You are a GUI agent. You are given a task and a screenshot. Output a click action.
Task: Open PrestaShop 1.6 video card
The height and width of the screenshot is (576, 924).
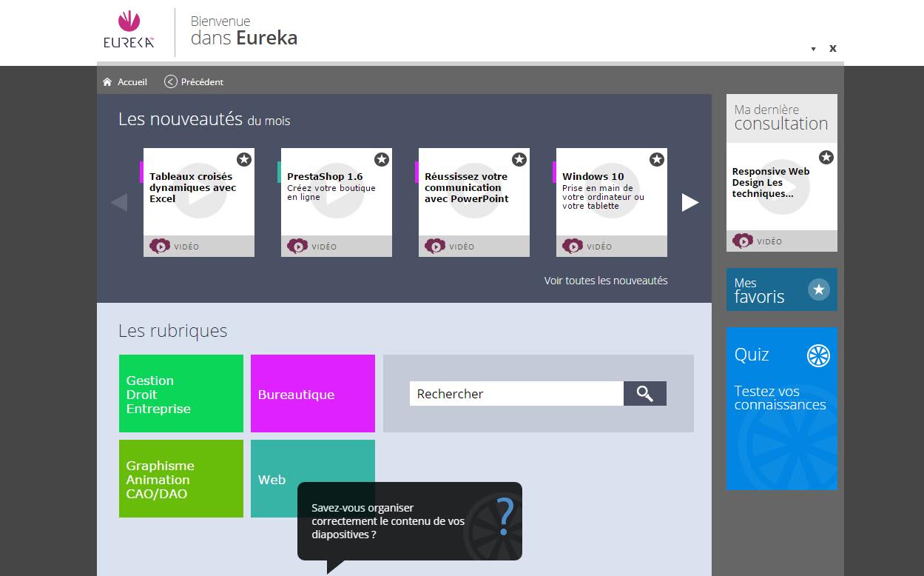(337, 202)
